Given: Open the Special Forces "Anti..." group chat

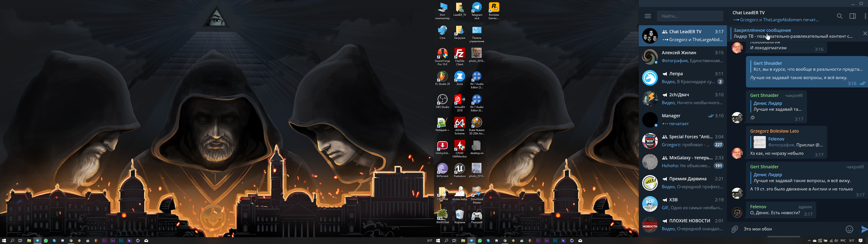Looking at the screenshot, I should click(x=683, y=141).
